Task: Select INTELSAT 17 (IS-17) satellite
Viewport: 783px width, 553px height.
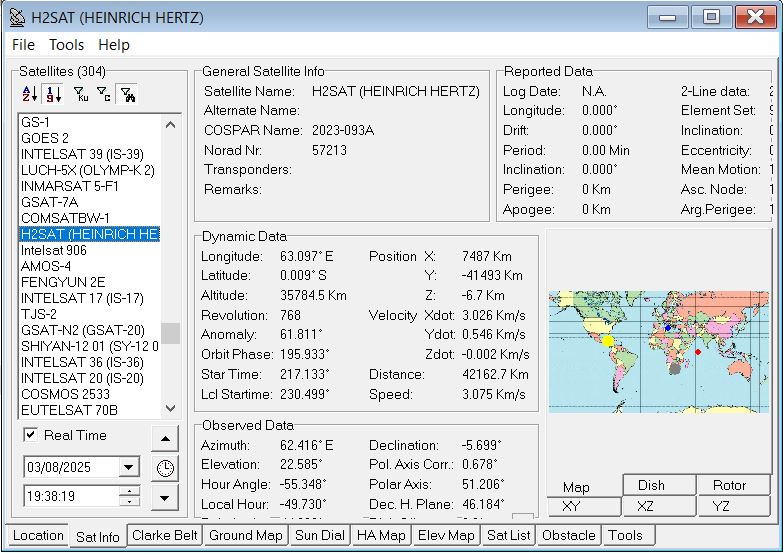Action: click(90, 298)
